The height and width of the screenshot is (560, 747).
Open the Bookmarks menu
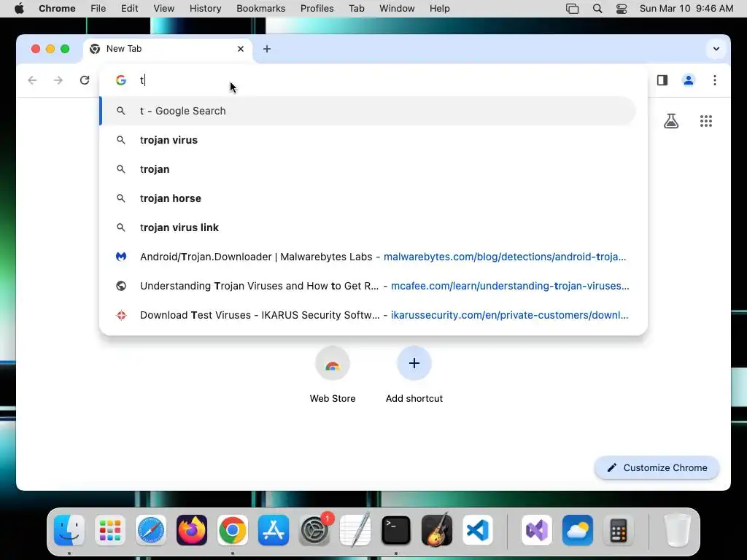[260, 9]
